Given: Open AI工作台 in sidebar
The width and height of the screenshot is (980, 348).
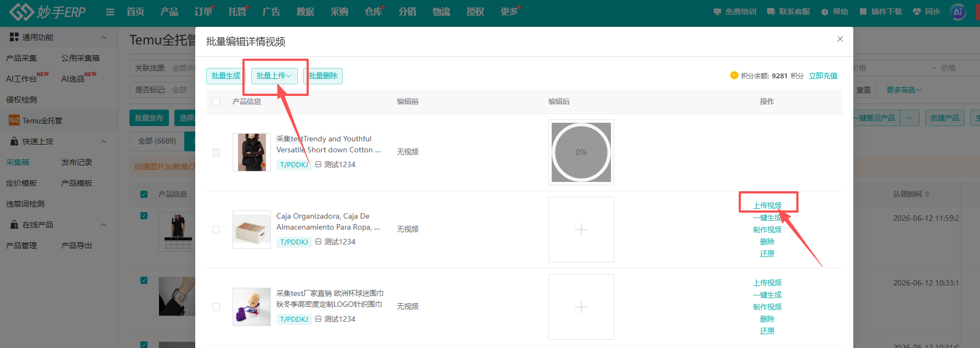Looking at the screenshot, I should tap(21, 79).
